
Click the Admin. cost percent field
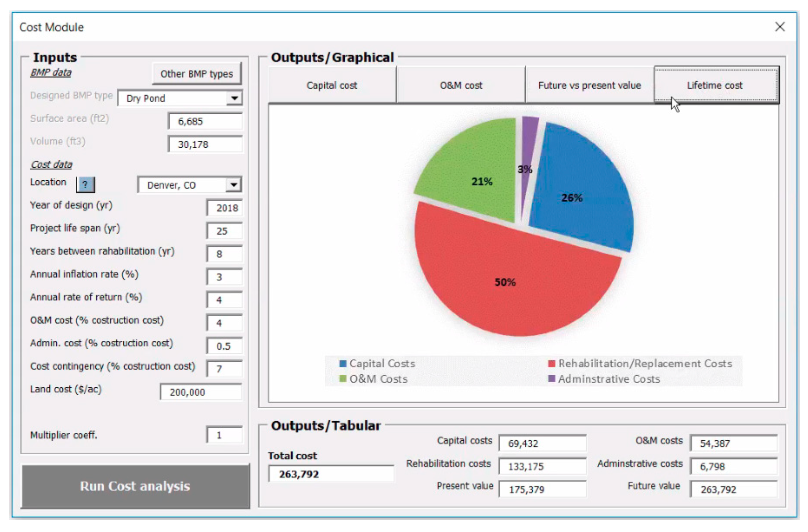tap(224, 346)
